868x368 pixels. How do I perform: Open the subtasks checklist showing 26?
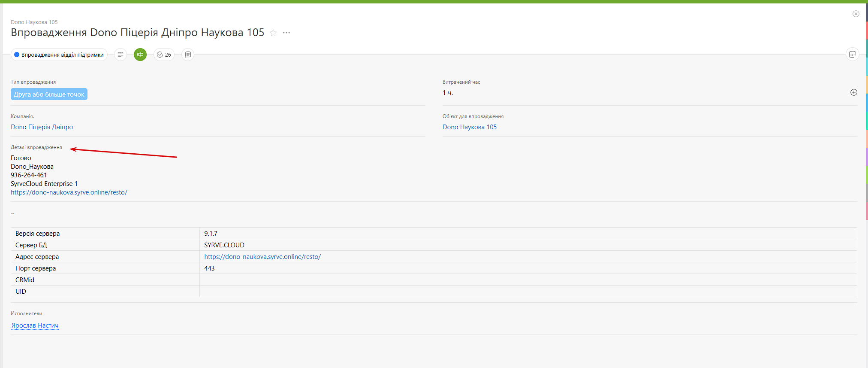tap(164, 55)
